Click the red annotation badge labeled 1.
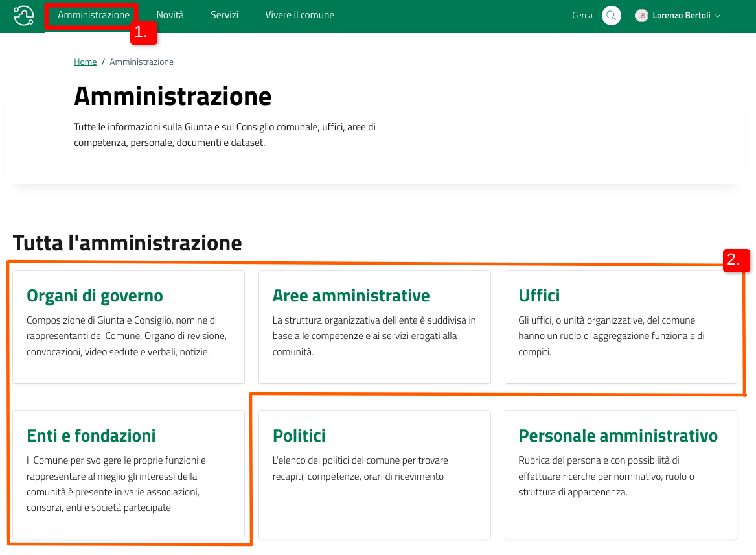Viewport: 756px width, 555px height. (144, 33)
